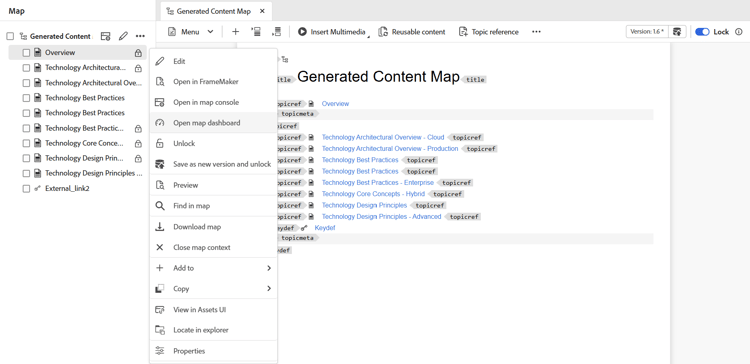Open the map panel three-dots options
This screenshot has height=364, width=750.
pos(140,36)
